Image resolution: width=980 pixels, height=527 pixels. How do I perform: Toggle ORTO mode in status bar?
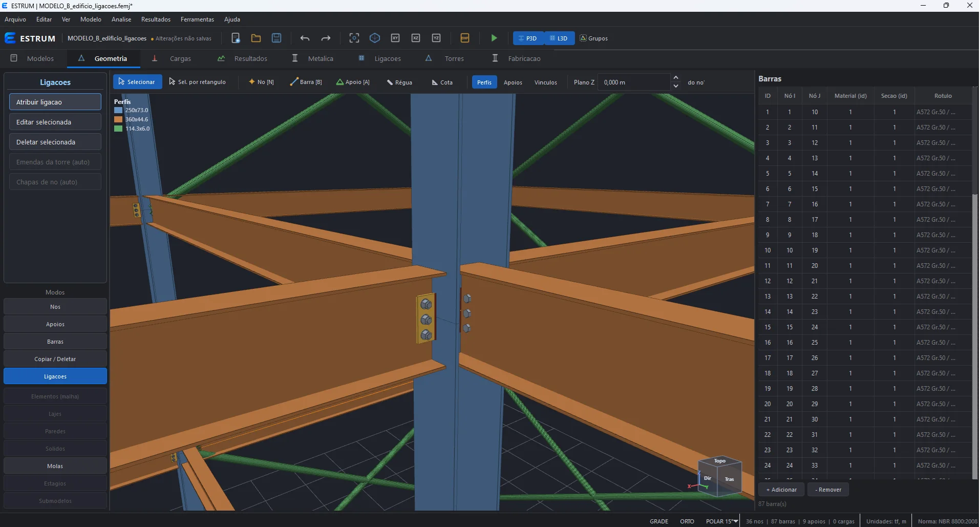pos(687,521)
